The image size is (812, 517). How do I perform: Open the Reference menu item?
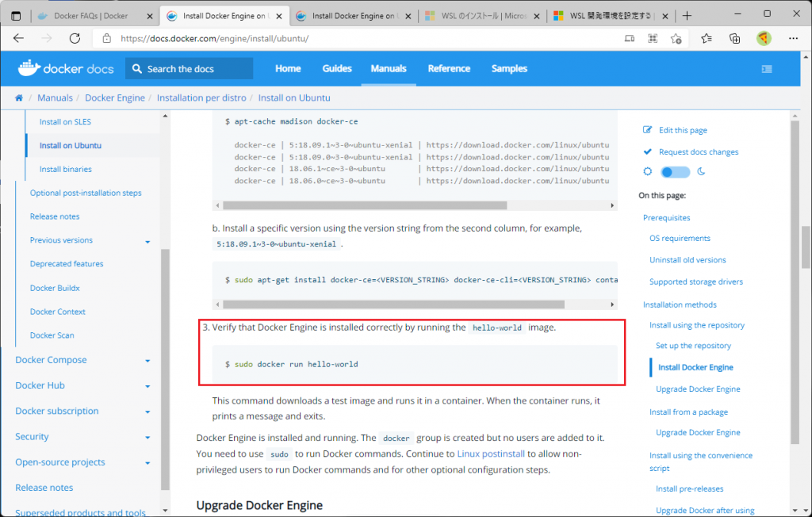(449, 68)
